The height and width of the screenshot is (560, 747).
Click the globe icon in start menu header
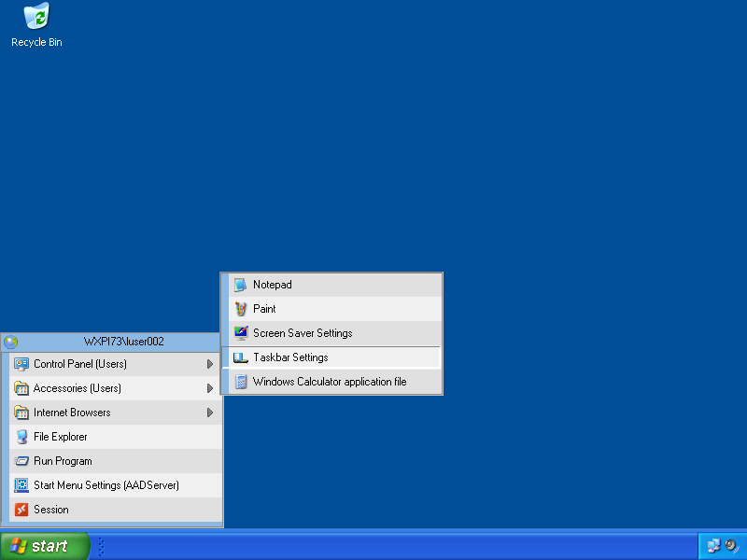(x=11, y=342)
